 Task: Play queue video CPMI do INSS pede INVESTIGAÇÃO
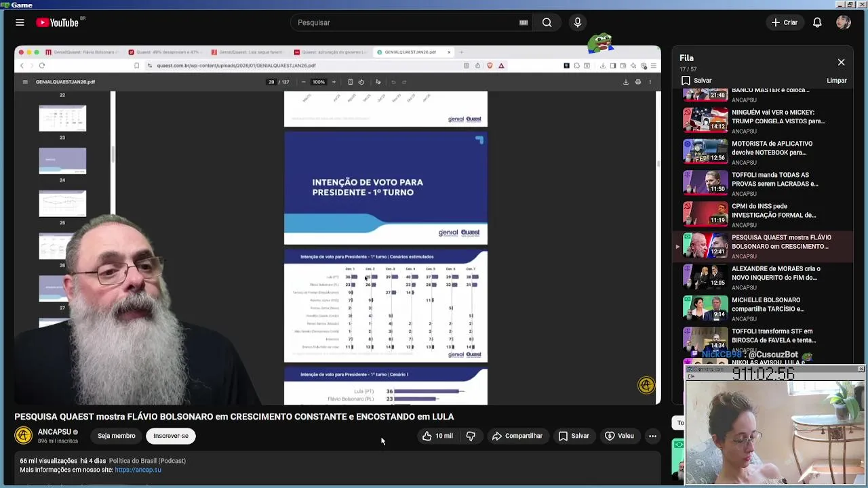coord(763,215)
